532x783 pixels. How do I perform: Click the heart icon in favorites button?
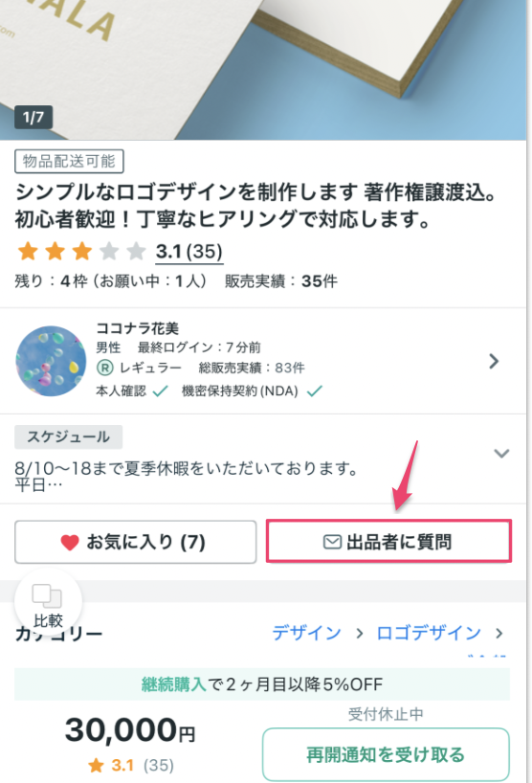(70, 543)
